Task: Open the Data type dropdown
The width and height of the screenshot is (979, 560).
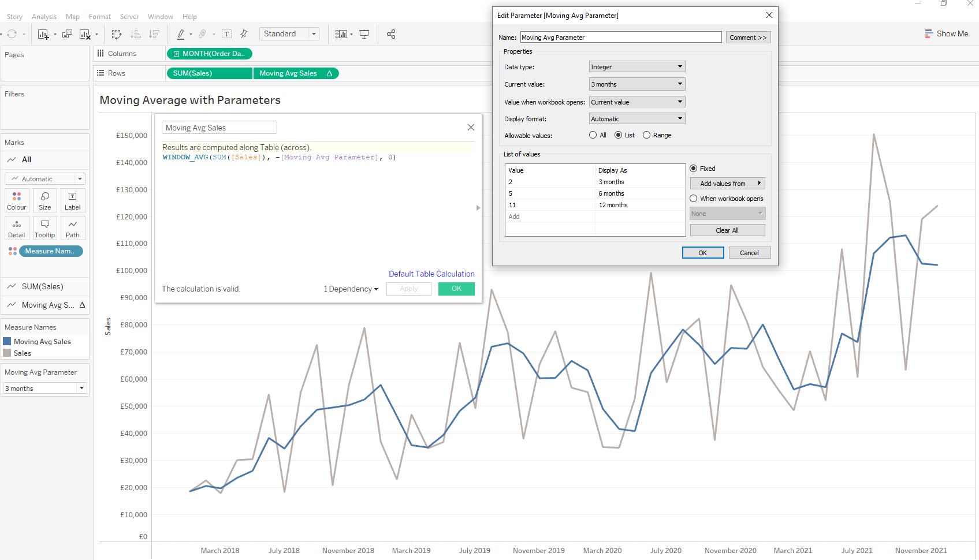Action: click(x=636, y=66)
